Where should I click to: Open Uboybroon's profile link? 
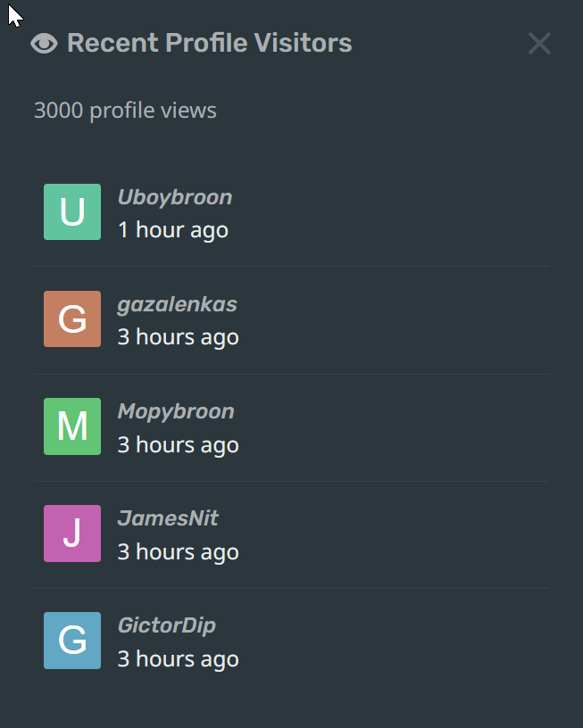coord(174,196)
